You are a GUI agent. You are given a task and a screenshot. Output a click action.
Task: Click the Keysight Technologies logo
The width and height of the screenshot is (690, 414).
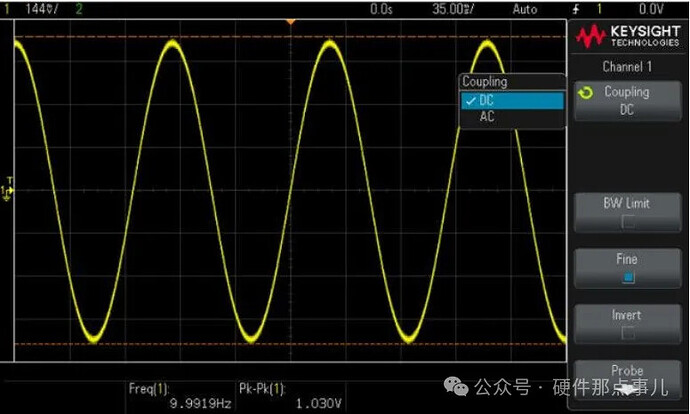click(626, 39)
